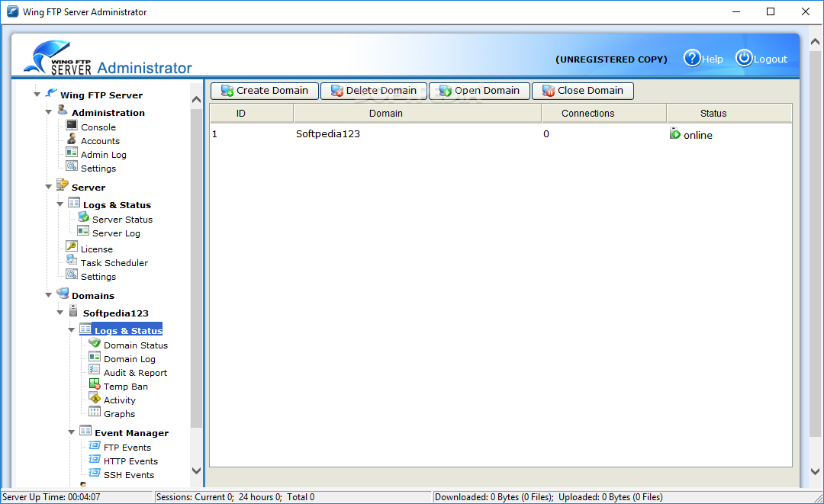Collapse the Softpedia123 domain node
The image size is (824, 504).
60,313
